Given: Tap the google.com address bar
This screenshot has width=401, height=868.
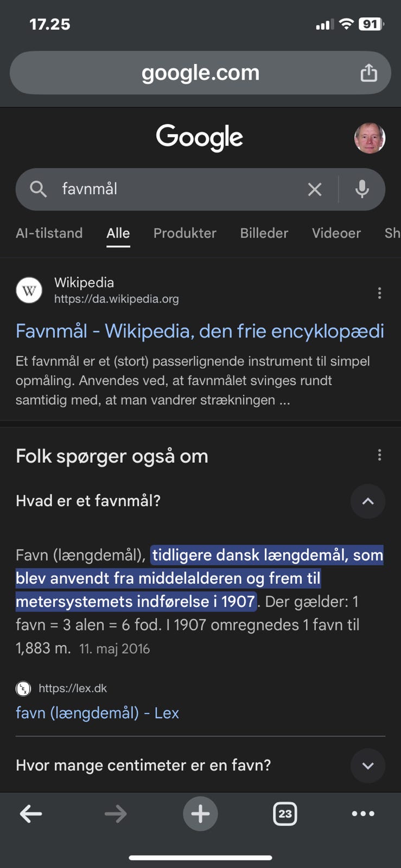Looking at the screenshot, I should [x=200, y=73].
